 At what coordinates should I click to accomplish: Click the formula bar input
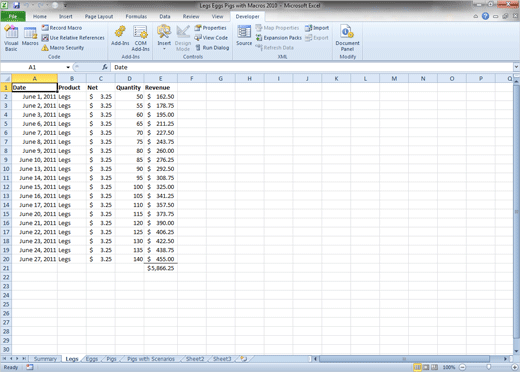(312, 67)
